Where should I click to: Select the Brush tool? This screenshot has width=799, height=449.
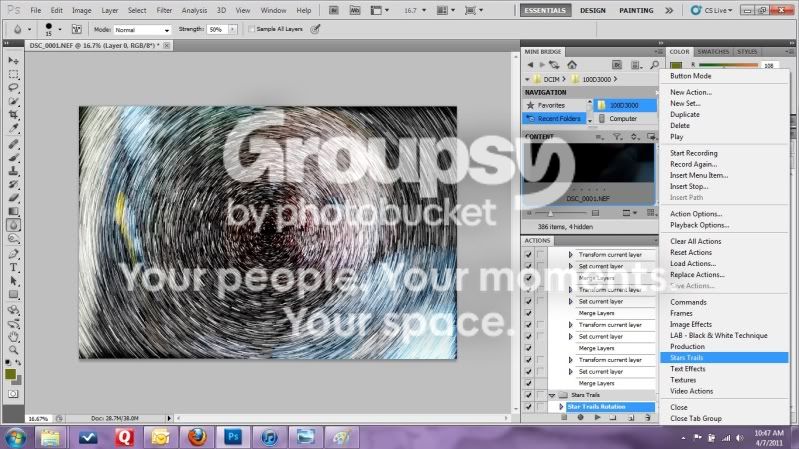pos(13,157)
